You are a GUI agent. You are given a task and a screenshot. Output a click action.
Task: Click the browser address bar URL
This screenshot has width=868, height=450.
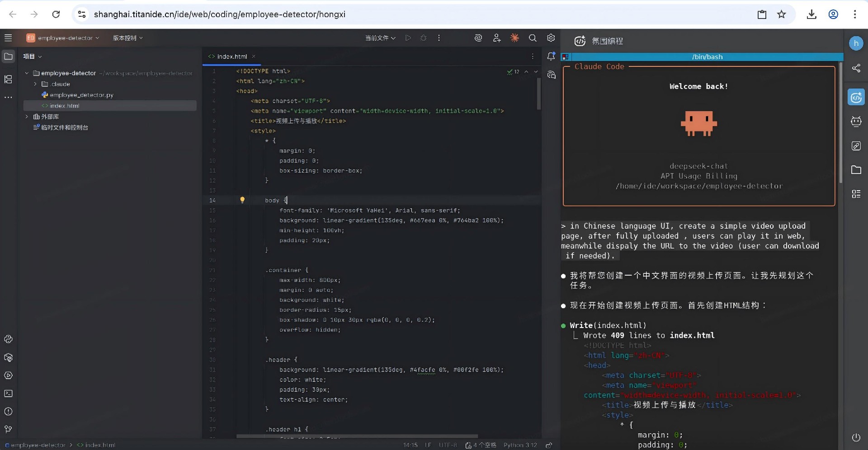[220, 14]
